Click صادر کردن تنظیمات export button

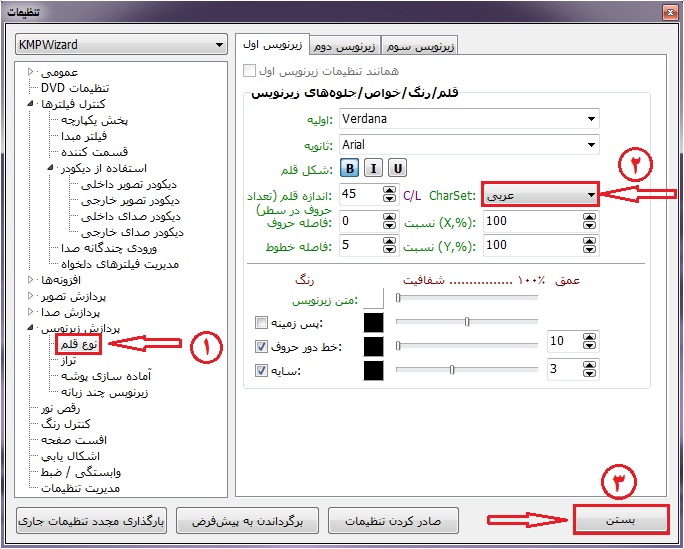393,521
